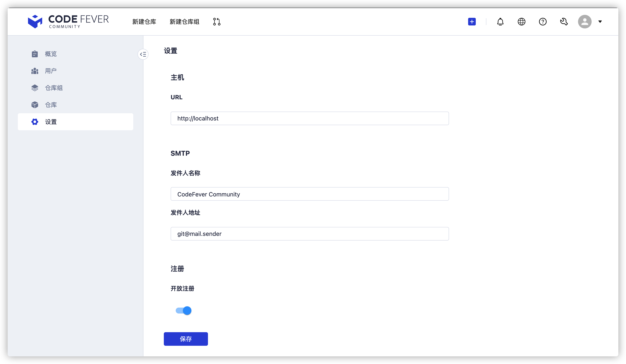Open the help question mark icon
Viewport: 626px width, 364px height.
(543, 22)
